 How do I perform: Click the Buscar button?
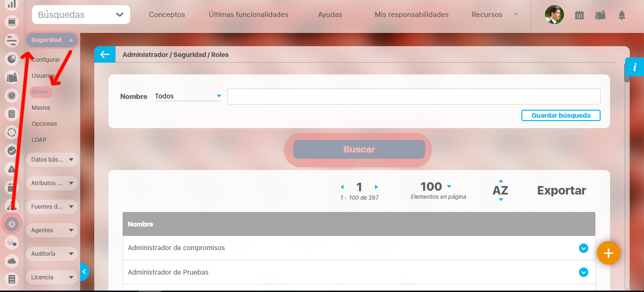[x=359, y=150]
